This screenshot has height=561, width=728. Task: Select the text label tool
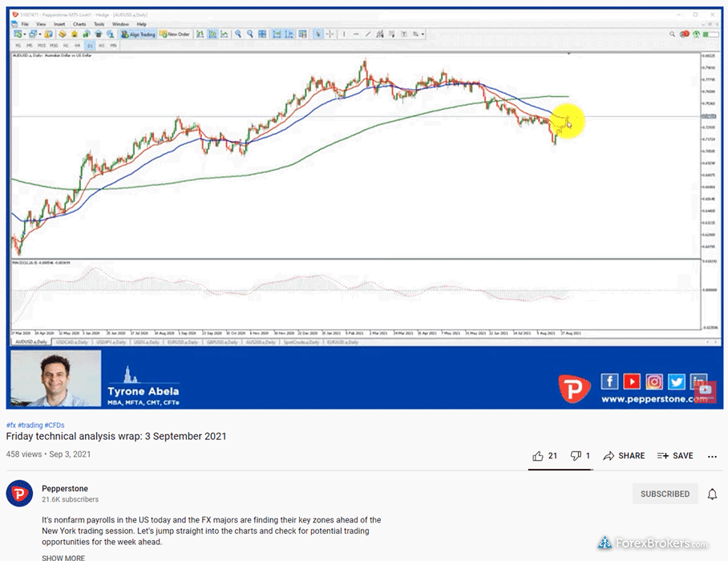[404, 34]
